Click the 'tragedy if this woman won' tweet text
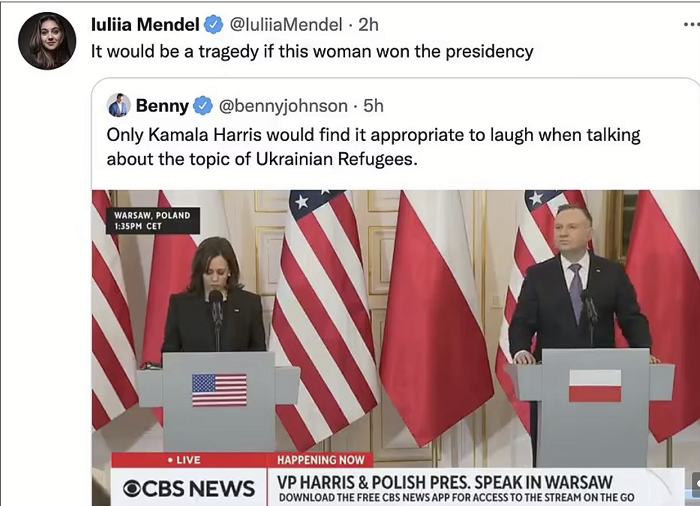The image size is (700, 506). pos(312,52)
